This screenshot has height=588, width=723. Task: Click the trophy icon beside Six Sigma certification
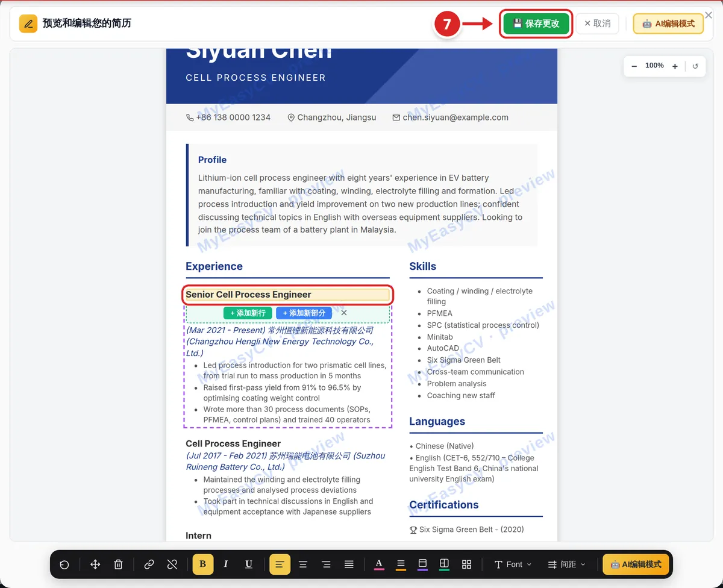click(413, 530)
